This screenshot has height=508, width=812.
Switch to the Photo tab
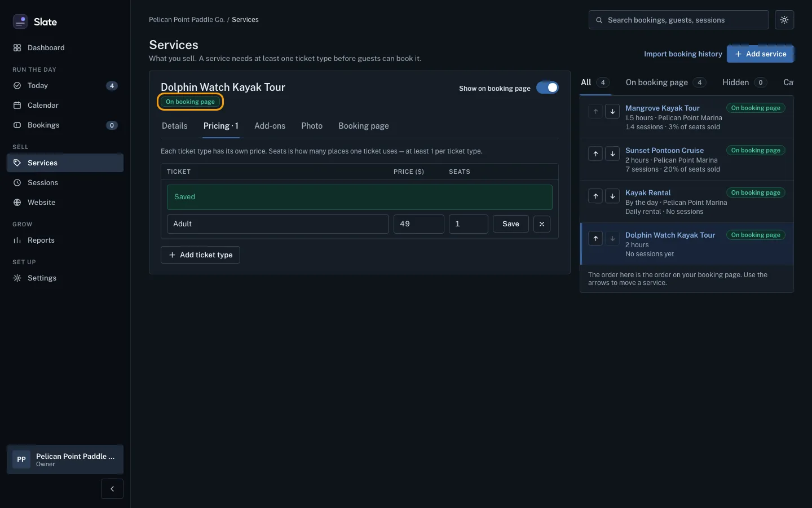pyautogui.click(x=312, y=126)
